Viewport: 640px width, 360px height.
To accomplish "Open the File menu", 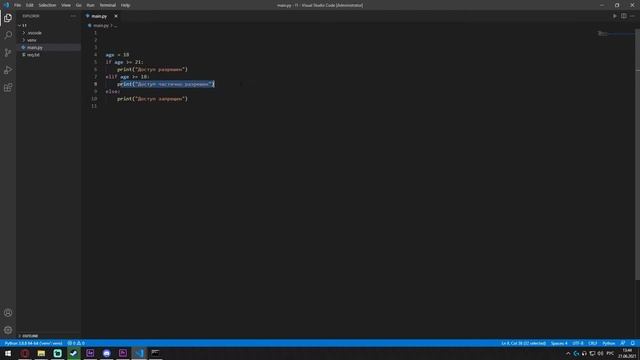I will pyautogui.click(x=18, y=5).
